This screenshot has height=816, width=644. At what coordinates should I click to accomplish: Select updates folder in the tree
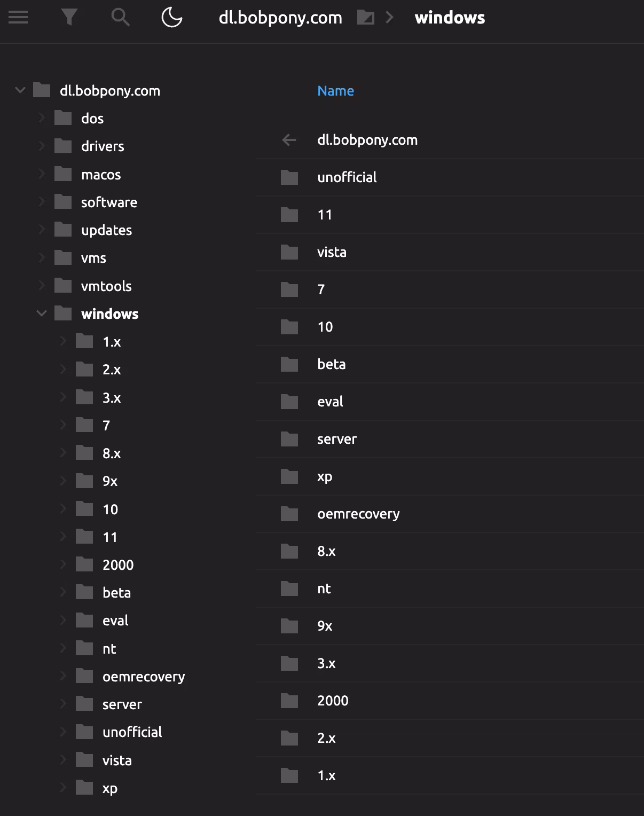[x=106, y=230]
